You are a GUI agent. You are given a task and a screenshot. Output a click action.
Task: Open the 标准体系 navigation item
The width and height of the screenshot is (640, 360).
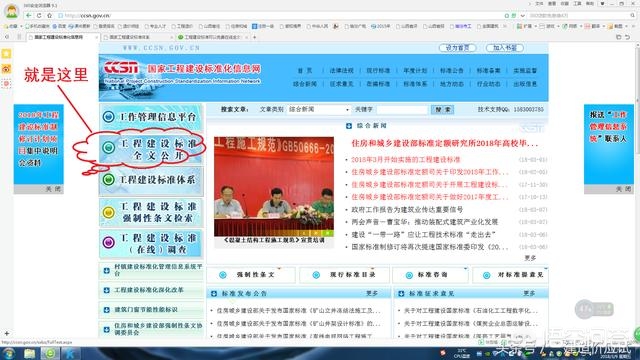tap(415, 84)
